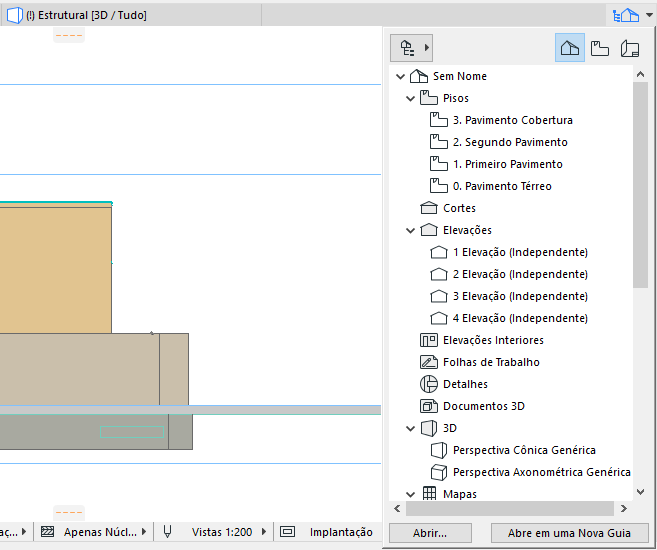Open the Project Chooser icon button

pyautogui.click(x=411, y=48)
